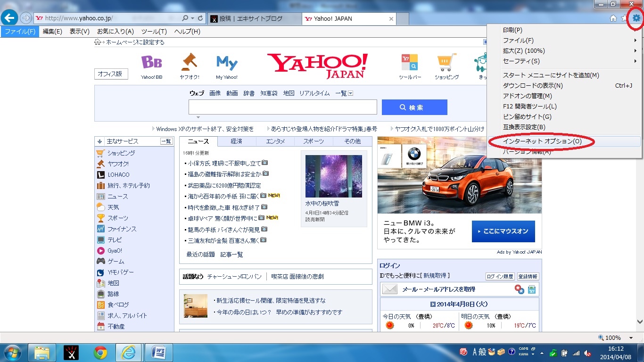Open the お気に入り(A) menu
The height and width of the screenshot is (362, 644).
(116, 32)
